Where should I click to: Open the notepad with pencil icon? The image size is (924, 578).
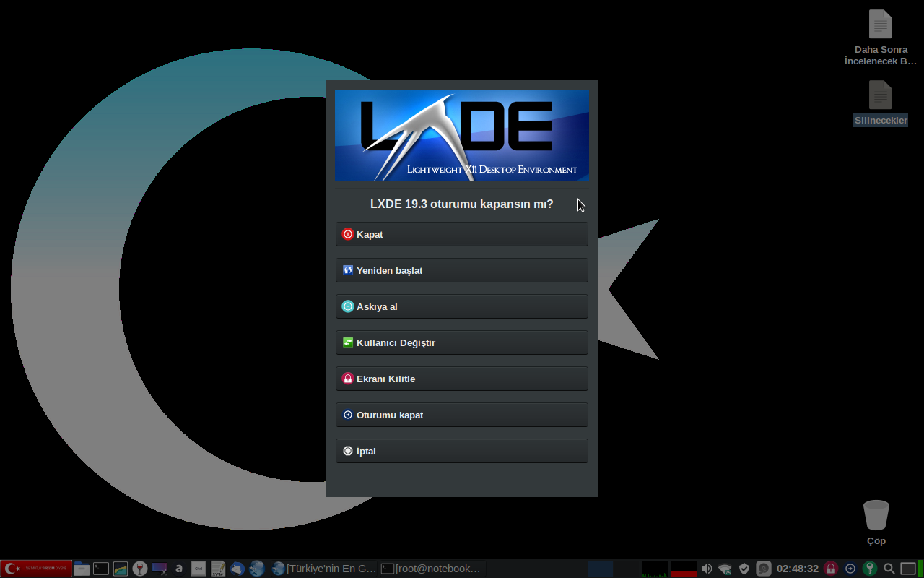click(x=218, y=569)
